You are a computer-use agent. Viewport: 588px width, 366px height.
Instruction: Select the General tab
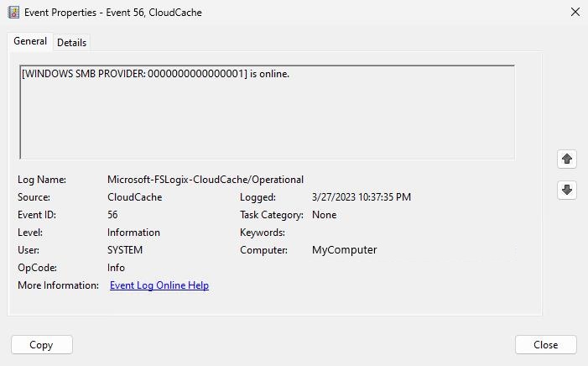(x=30, y=41)
